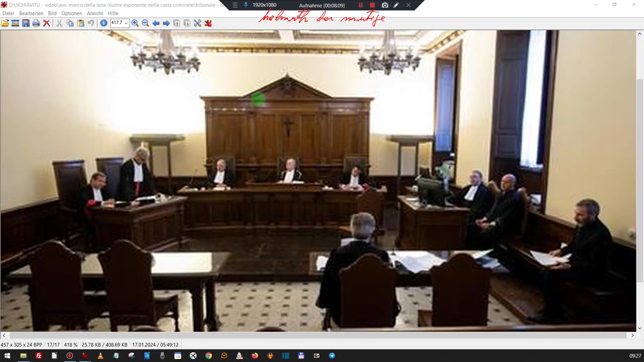Go to previous image blue left arrow

[x=156, y=23]
